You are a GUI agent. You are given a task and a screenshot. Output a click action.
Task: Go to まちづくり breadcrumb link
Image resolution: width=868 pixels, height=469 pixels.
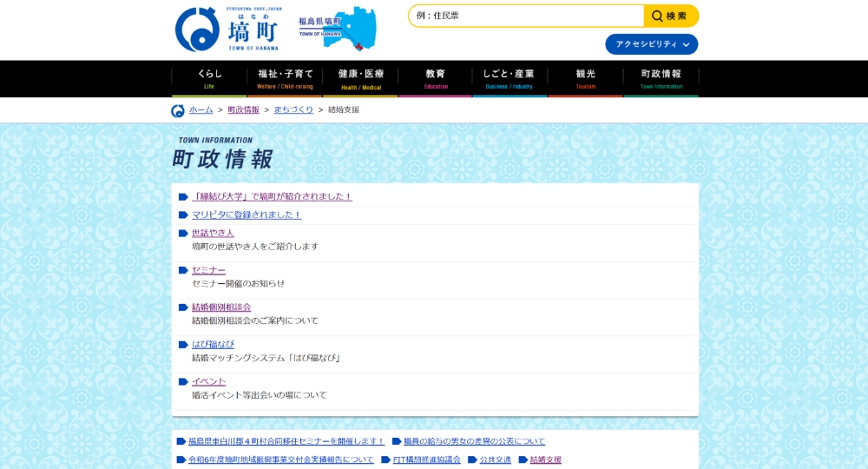[x=293, y=110]
